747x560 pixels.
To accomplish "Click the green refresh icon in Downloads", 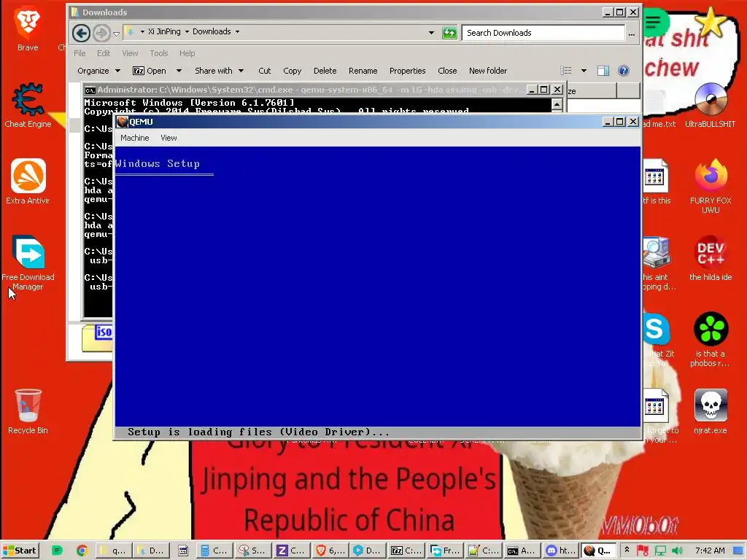I will [449, 33].
